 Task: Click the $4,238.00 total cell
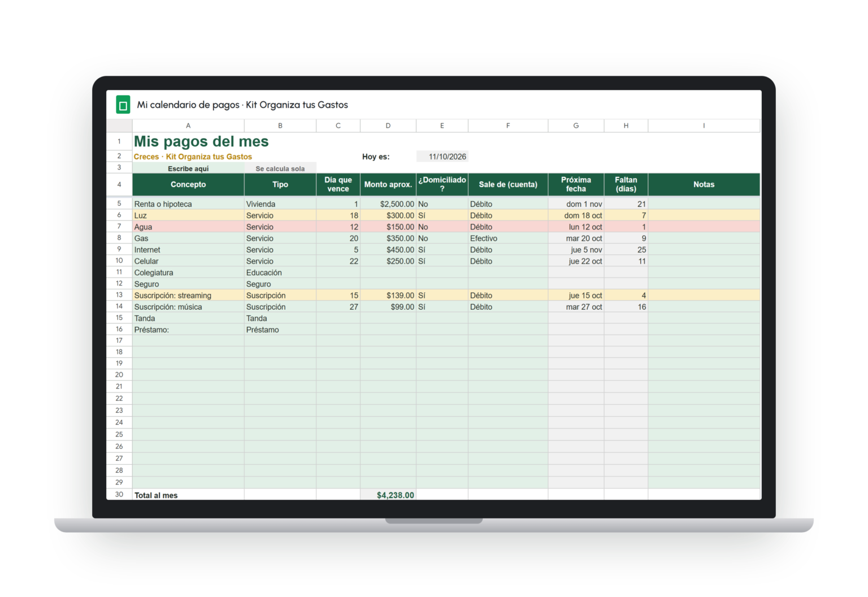pos(388,495)
